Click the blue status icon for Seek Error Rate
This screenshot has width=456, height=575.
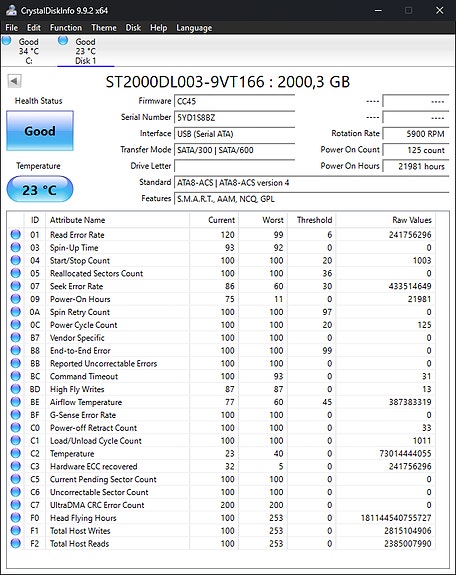pyautogui.click(x=16, y=286)
